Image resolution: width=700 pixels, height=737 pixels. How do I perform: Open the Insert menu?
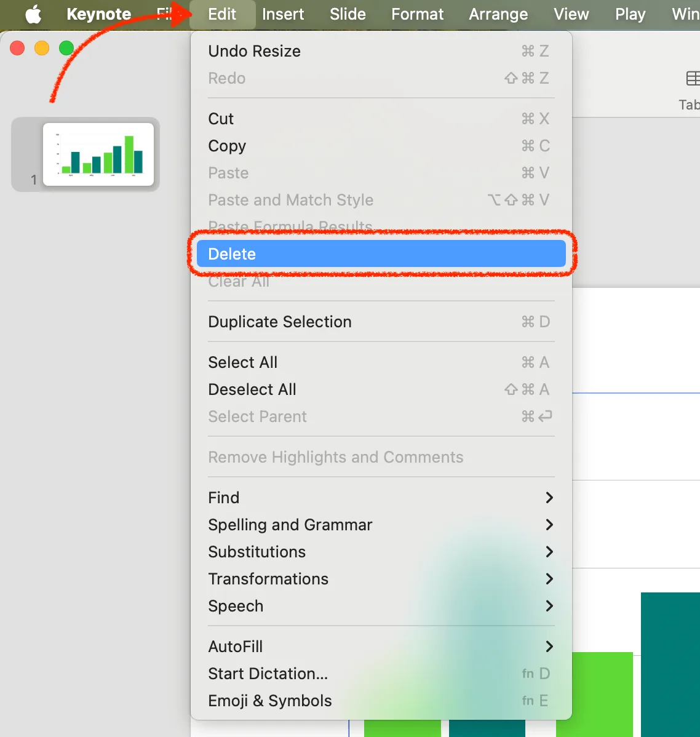(x=283, y=14)
